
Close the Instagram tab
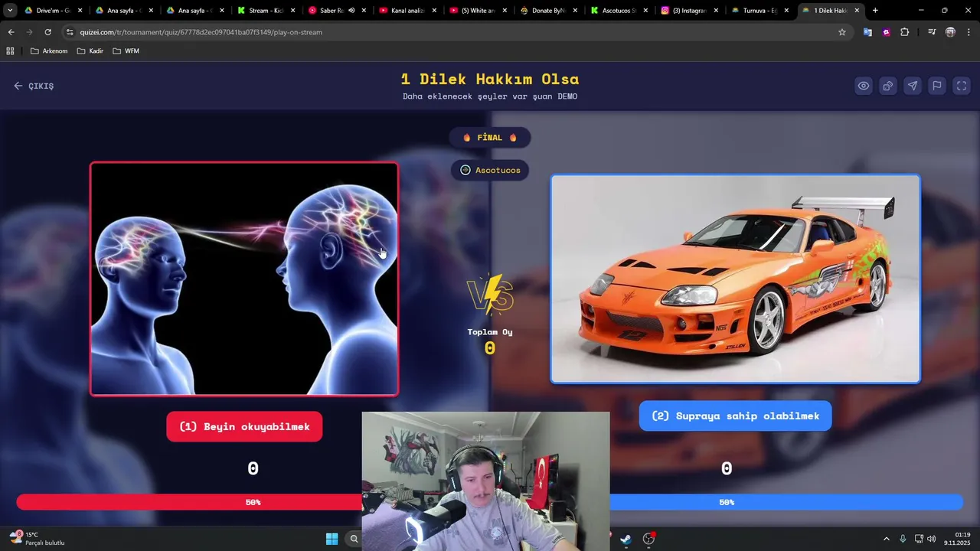(716, 11)
